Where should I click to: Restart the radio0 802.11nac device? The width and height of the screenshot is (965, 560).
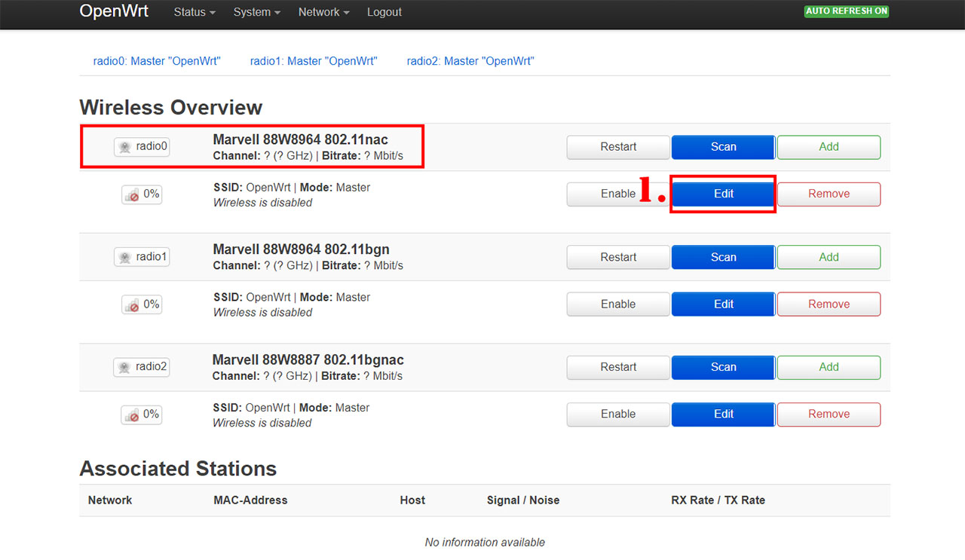tap(618, 147)
